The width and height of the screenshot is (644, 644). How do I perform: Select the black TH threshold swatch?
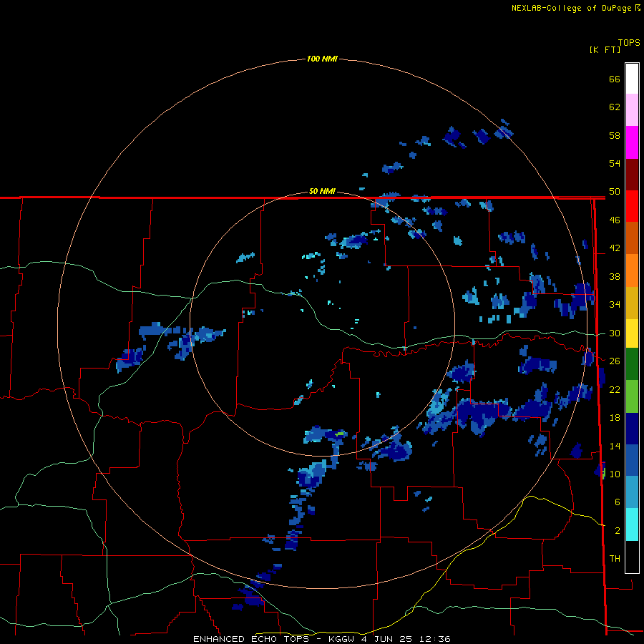(x=632, y=557)
